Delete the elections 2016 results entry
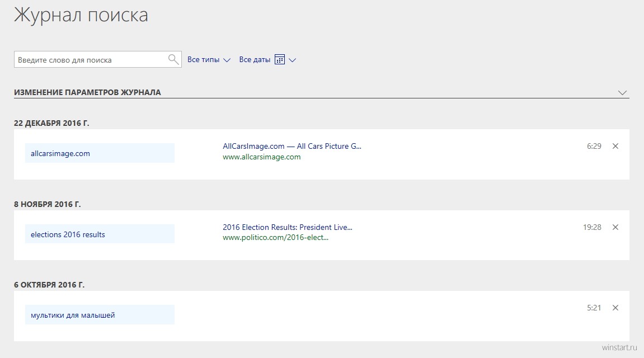Image resolution: width=644 pixels, height=358 pixels. 615,227
